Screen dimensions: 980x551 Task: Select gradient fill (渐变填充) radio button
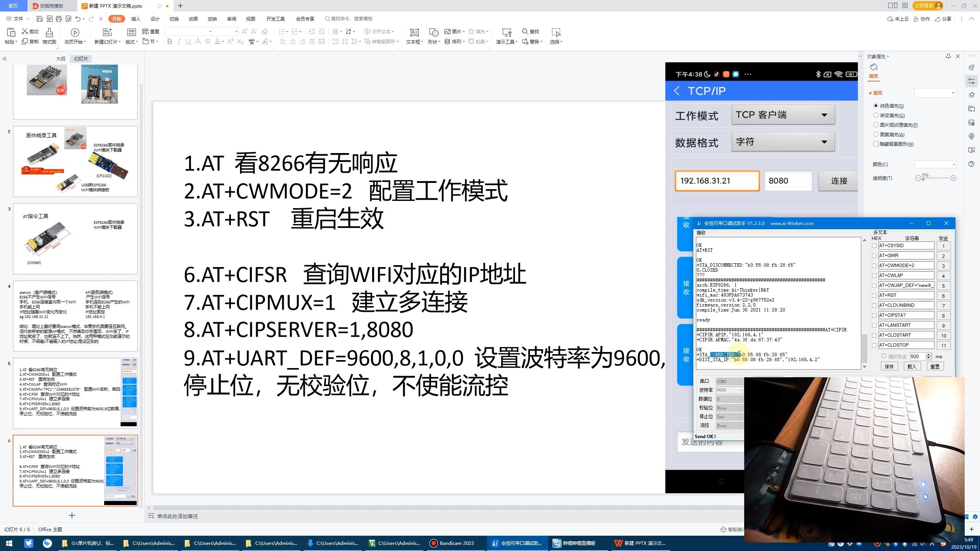point(875,115)
